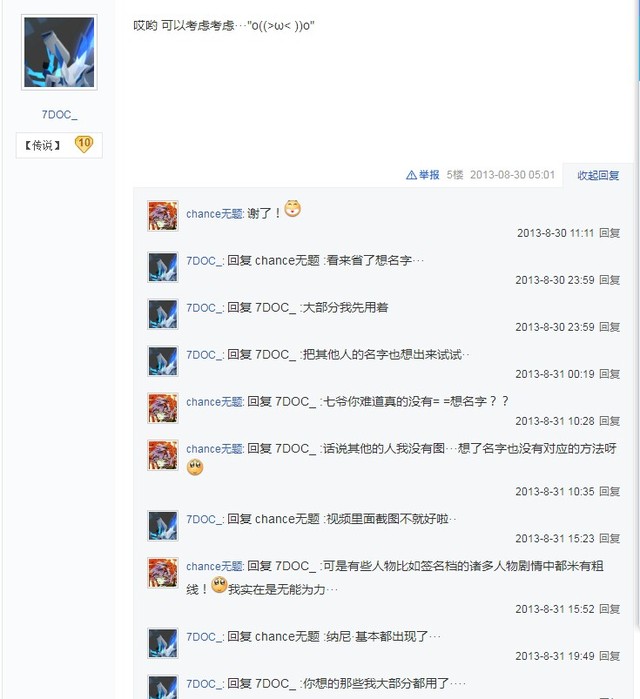Click chance无题 name in 话说其他的人 comment
The height and width of the screenshot is (699, 640).
pos(214,448)
